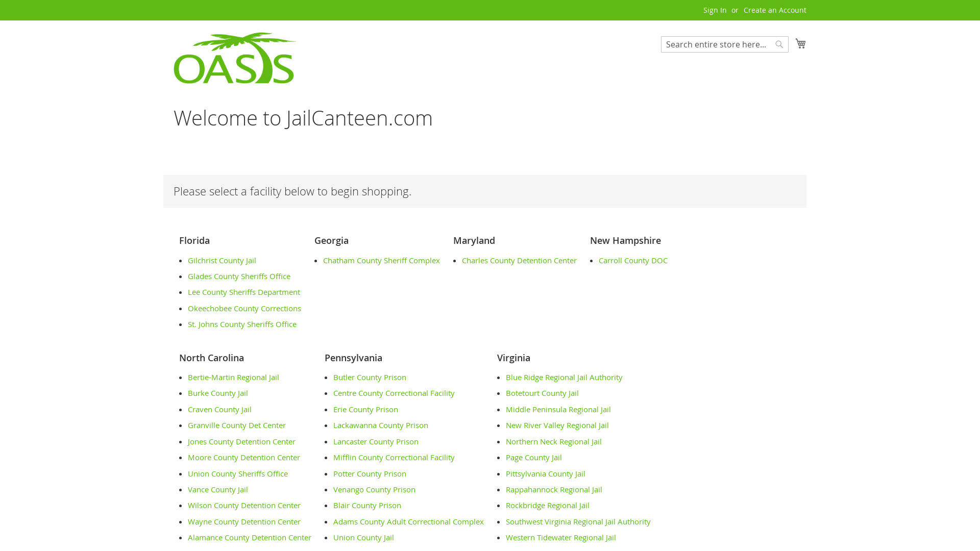Select Rappahannock Regional Jail facility

pos(554,489)
